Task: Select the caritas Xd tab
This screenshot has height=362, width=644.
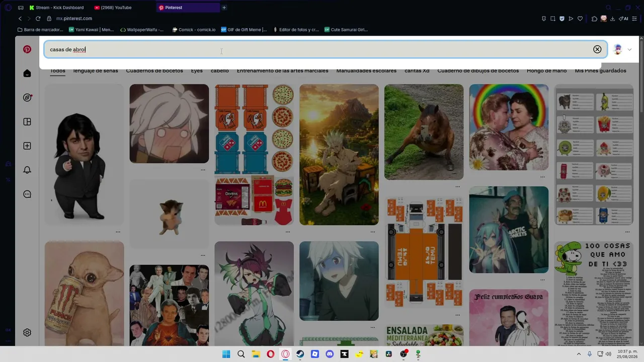Action: click(x=417, y=71)
